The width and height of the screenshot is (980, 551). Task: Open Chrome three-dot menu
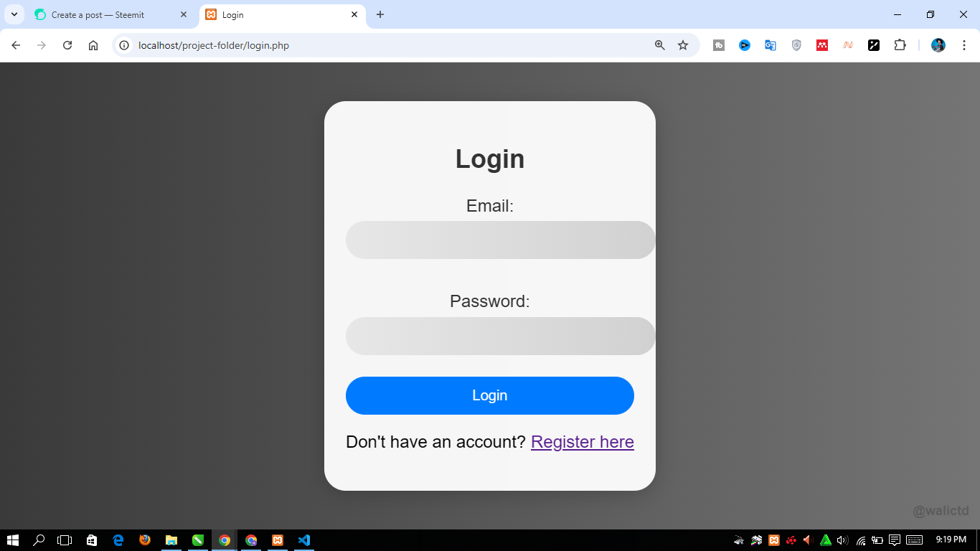tap(964, 45)
